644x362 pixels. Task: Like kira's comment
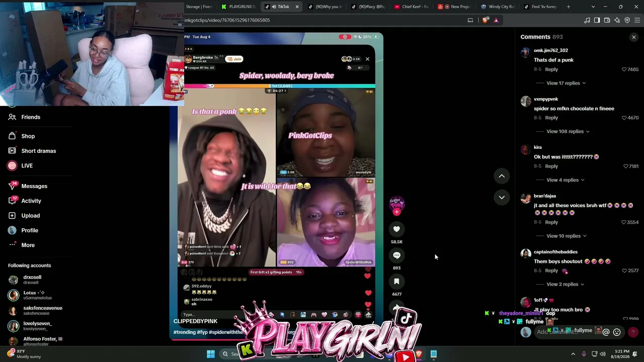[x=625, y=166]
